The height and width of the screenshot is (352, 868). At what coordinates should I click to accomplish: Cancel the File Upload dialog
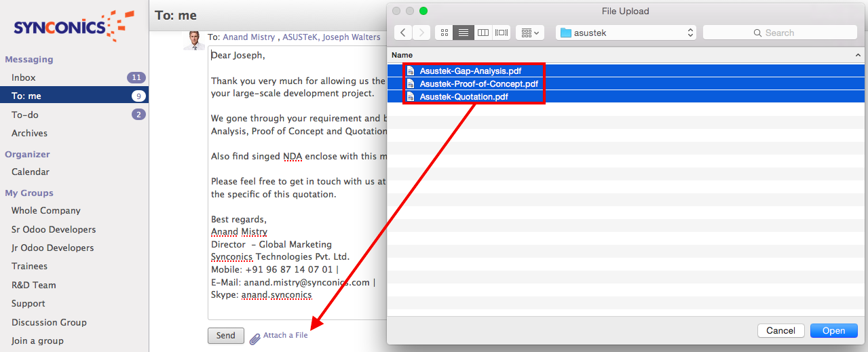tap(780, 331)
